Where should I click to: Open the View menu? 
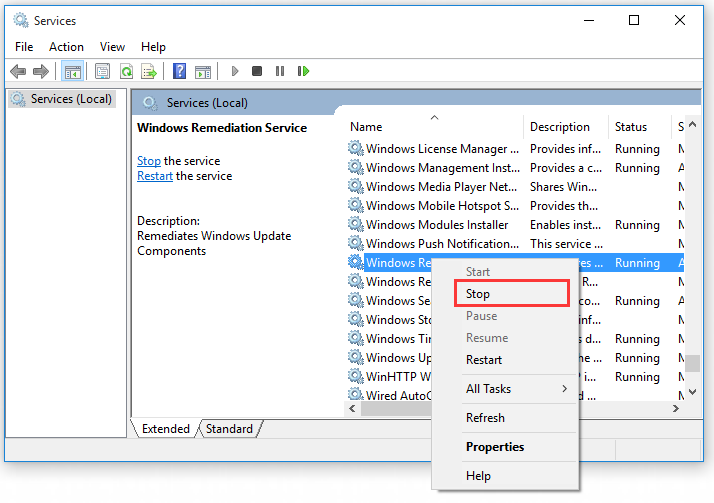[x=112, y=47]
